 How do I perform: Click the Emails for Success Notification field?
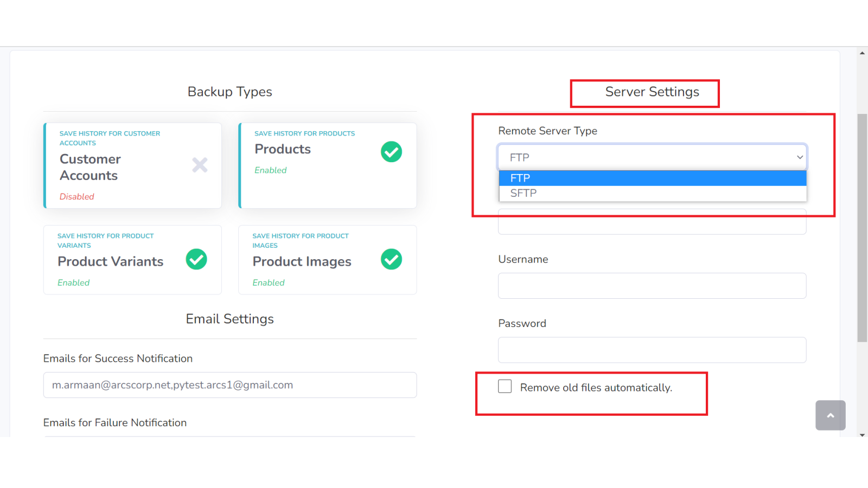pos(230,385)
